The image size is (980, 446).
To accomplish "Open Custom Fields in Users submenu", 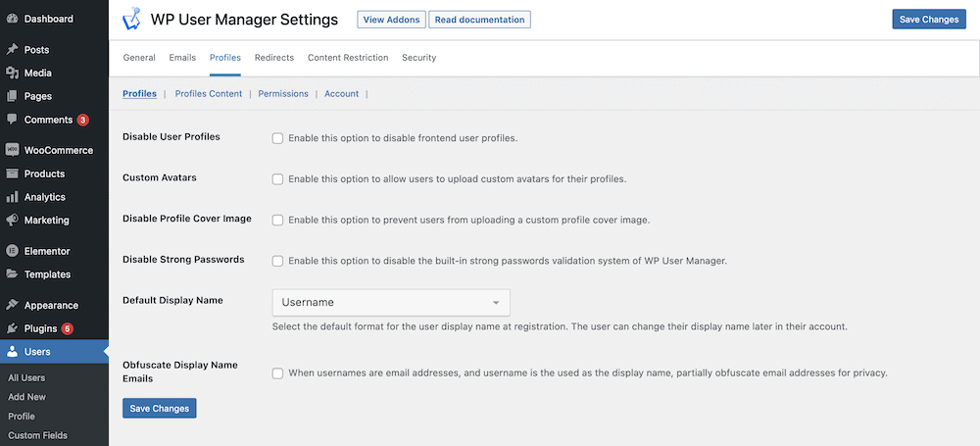I will [37, 435].
